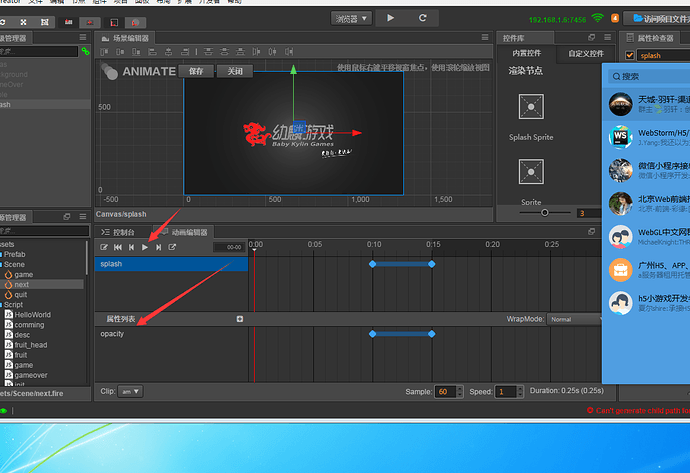Image resolution: width=690 pixels, height=473 pixels.
Task: Select the rect transform tool in top toolbar
Action: (x=44, y=22)
